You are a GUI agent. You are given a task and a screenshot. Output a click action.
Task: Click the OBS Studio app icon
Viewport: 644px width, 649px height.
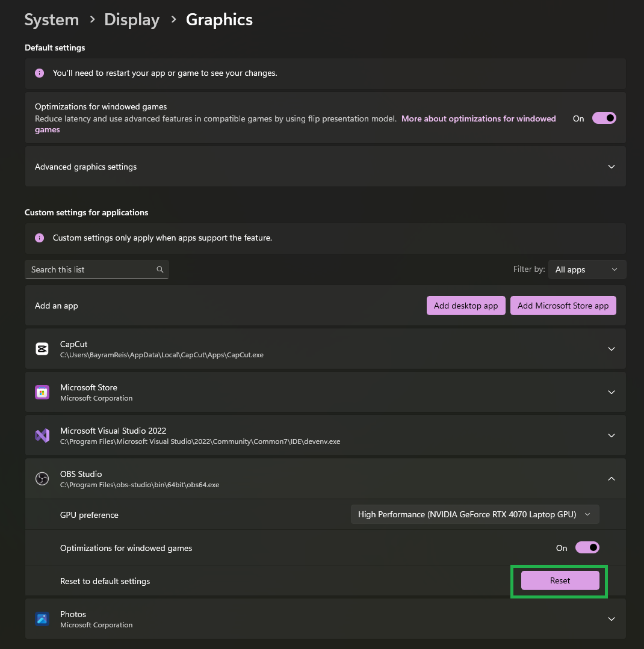click(x=42, y=479)
